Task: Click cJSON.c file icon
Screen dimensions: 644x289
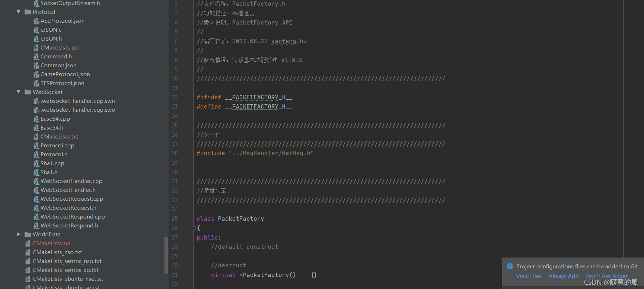Action: [36, 30]
